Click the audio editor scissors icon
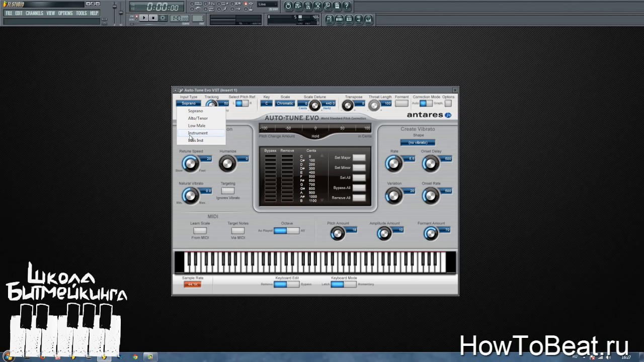 [317, 6]
